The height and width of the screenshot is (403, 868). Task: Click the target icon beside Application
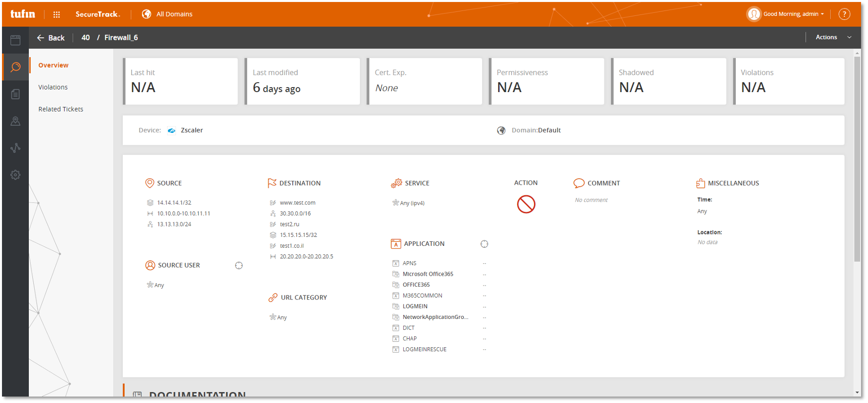click(x=484, y=244)
